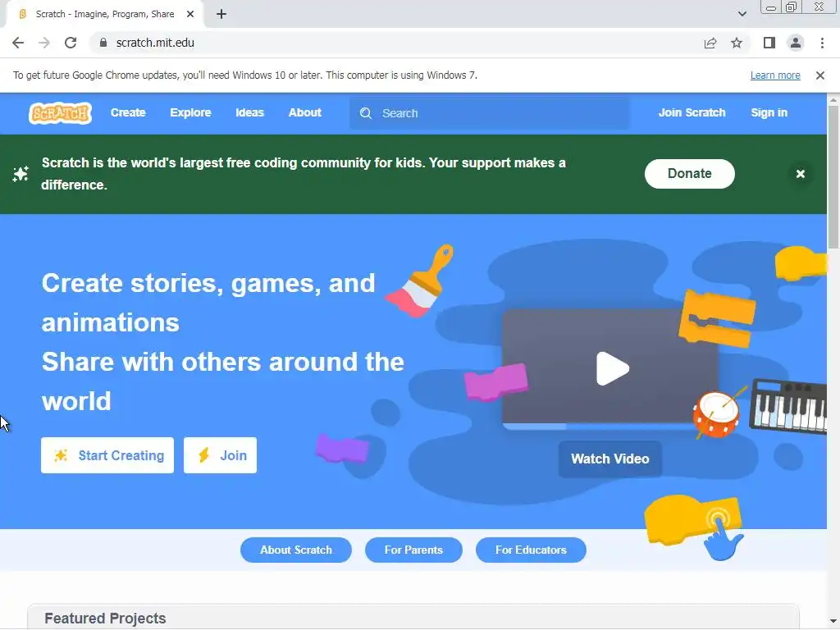Select the Scratch - Imagine, Program, Share tab
Viewport: 840px width, 630px height.
(x=104, y=15)
